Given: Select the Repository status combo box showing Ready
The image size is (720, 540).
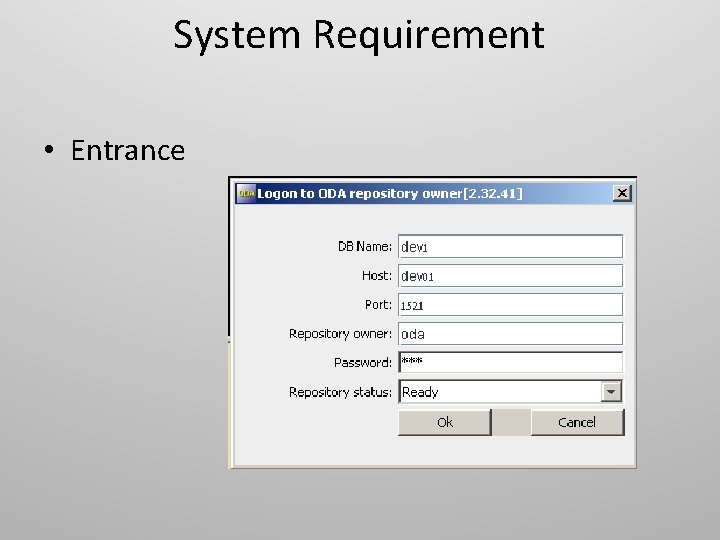Looking at the screenshot, I should [x=510, y=392].
